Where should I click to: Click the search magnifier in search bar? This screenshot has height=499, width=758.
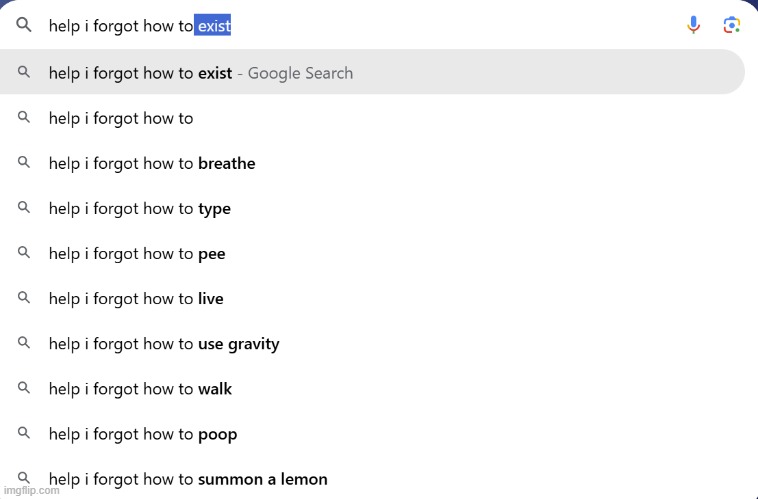(x=24, y=26)
